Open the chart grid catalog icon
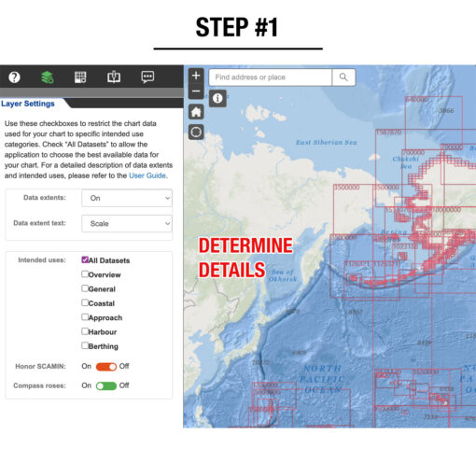Viewport: 476px width, 476px height. [80, 77]
